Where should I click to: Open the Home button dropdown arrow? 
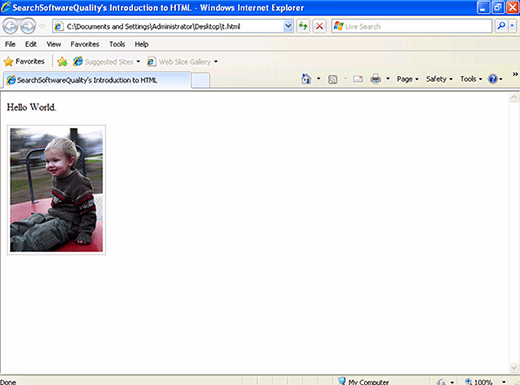[x=318, y=79]
